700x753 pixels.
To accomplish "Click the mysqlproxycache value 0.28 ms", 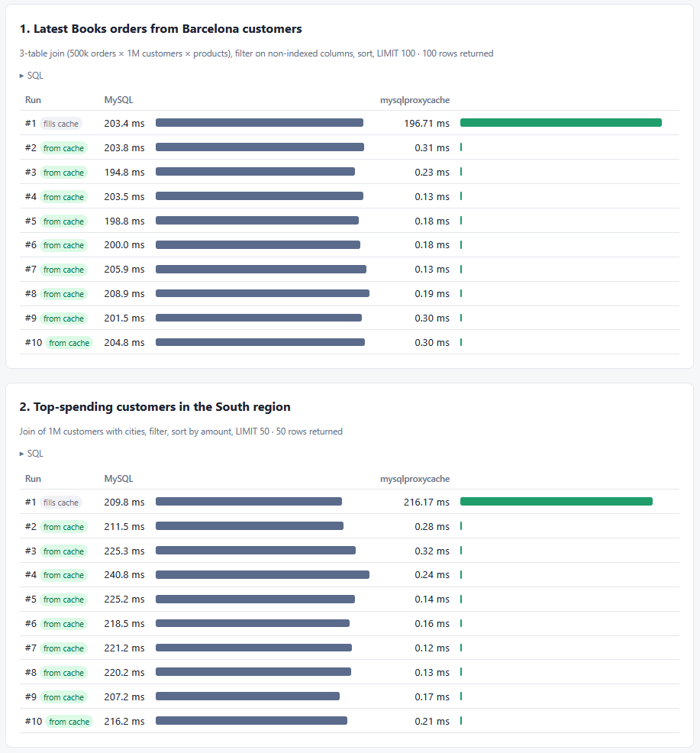I will point(432,527).
